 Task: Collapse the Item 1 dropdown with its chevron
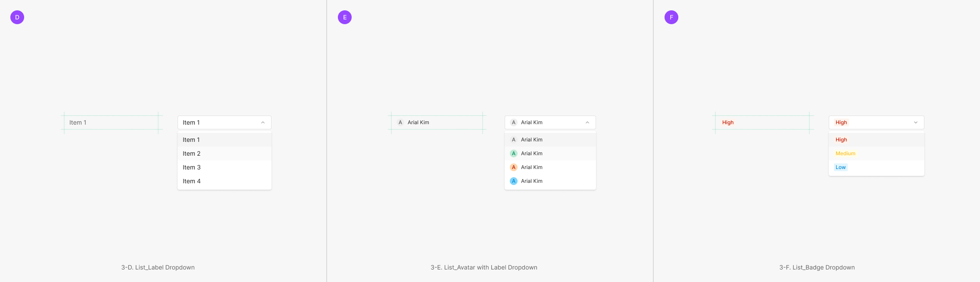(x=263, y=122)
